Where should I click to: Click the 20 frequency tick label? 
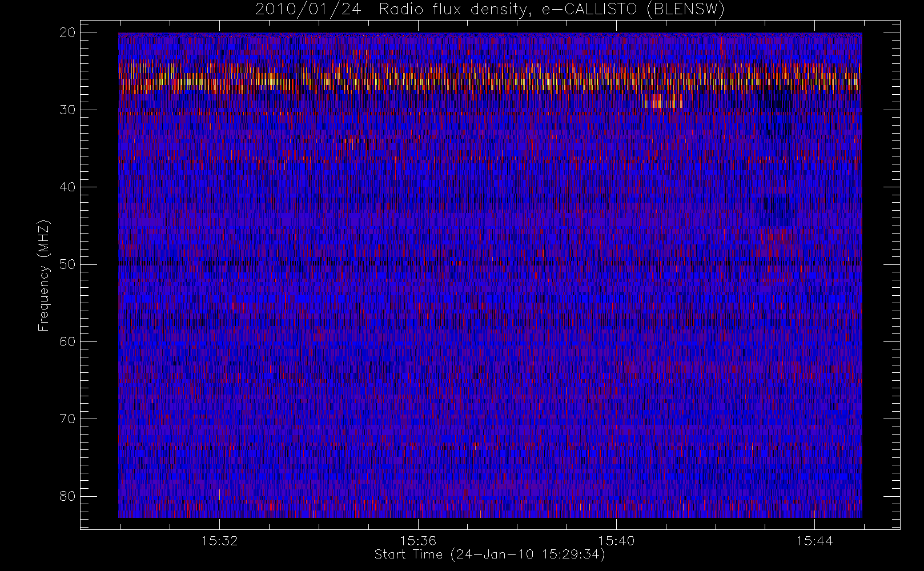[x=67, y=33]
